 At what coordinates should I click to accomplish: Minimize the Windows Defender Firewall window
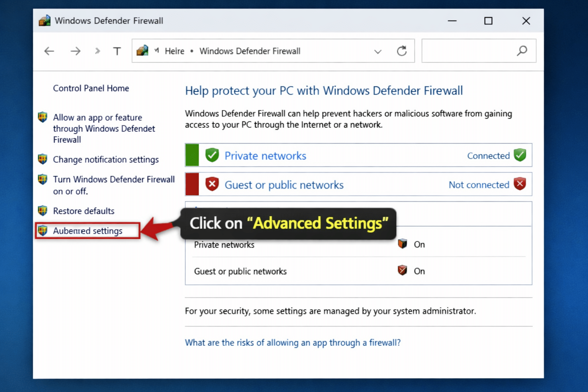pyautogui.click(x=452, y=21)
